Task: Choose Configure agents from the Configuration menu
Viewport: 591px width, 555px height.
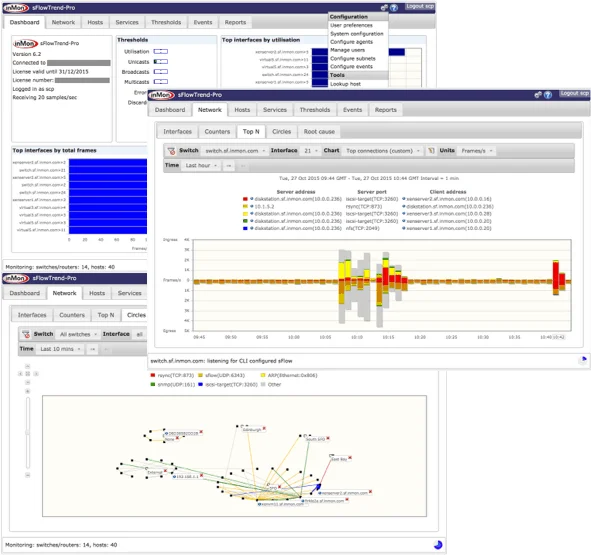Action: (x=351, y=42)
